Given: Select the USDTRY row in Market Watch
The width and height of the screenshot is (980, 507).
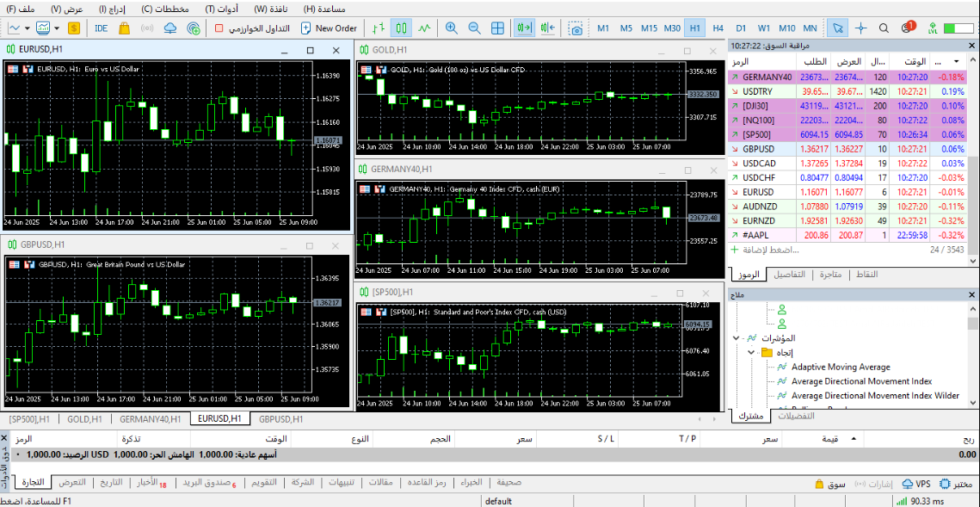Looking at the screenshot, I should (847, 90).
